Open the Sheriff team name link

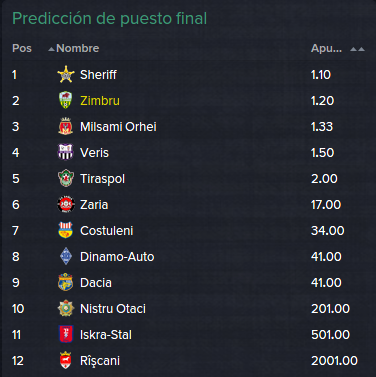coord(98,74)
